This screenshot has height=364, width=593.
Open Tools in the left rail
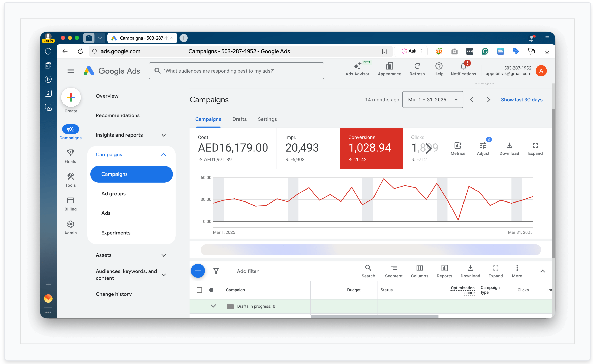tap(71, 180)
